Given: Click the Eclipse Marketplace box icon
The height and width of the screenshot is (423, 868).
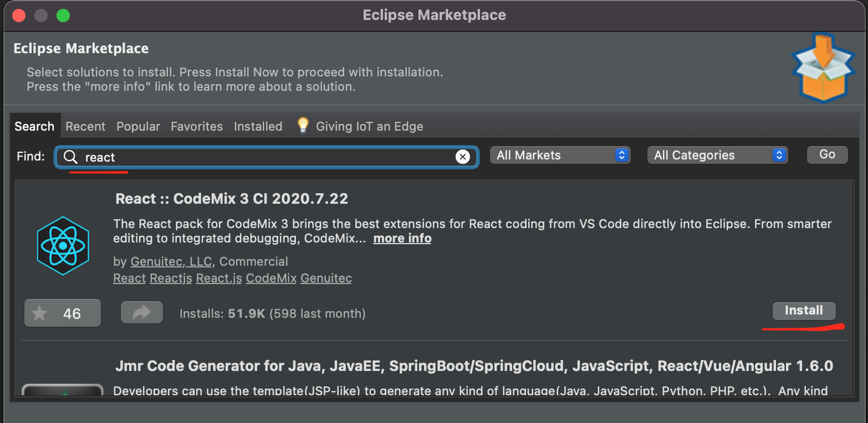Looking at the screenshot, I should click(x=823, y=68).
